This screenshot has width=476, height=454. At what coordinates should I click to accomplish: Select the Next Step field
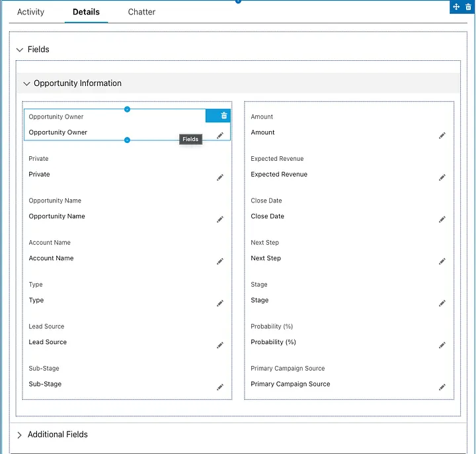[x=349, y=251]
